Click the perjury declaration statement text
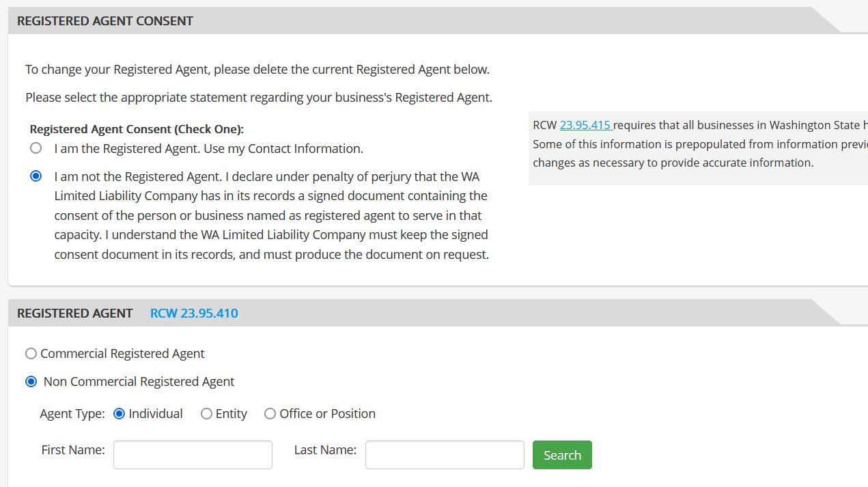Image resolution: width=868 pixels, height=487 pixels. [x=272, y=216]
